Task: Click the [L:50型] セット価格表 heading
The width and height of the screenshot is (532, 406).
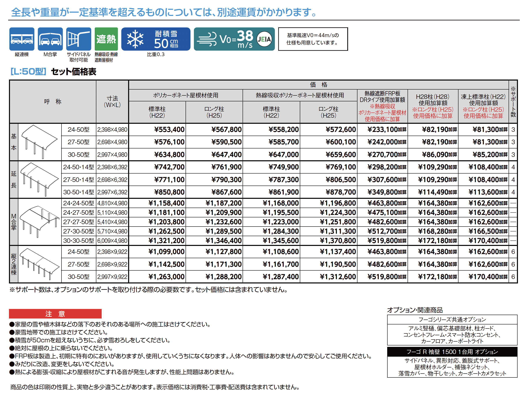Action: pos(53,72)
